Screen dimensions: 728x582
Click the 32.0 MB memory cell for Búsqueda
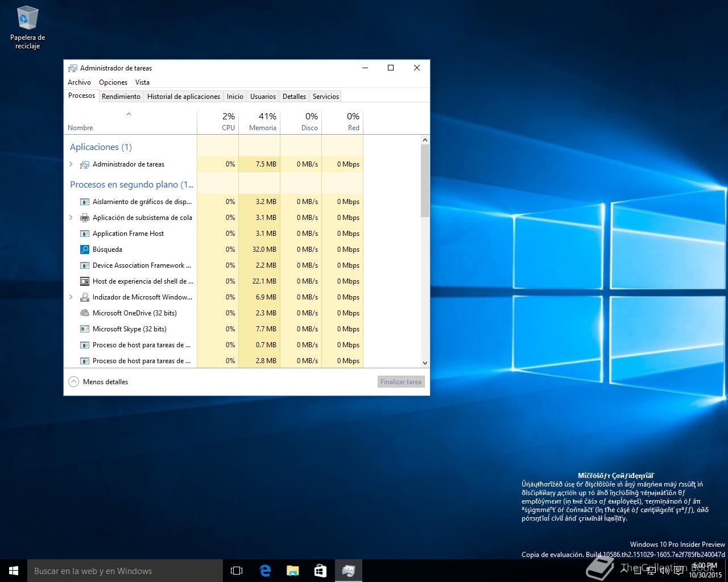(259, 250)
